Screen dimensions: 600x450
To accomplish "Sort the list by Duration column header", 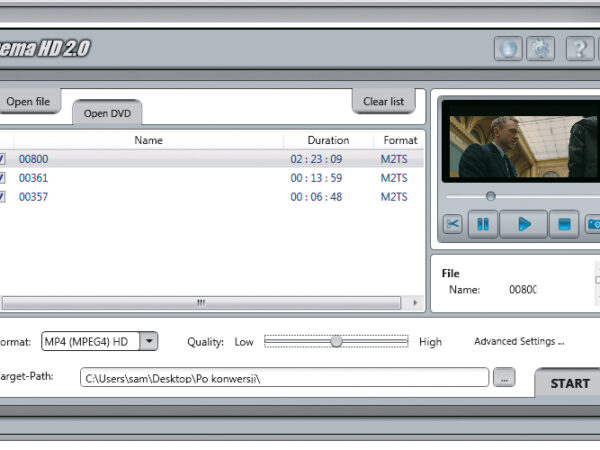I will 328,140.
